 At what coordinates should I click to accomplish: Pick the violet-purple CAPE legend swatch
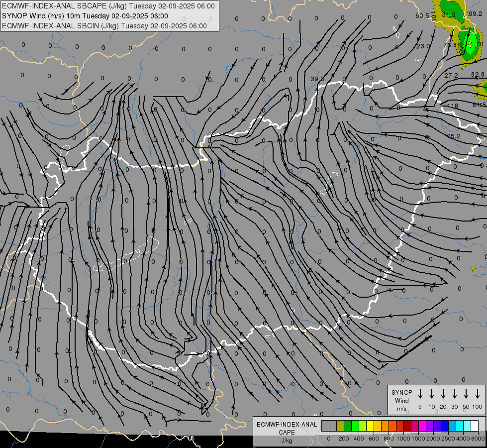(x=430, y=426)
